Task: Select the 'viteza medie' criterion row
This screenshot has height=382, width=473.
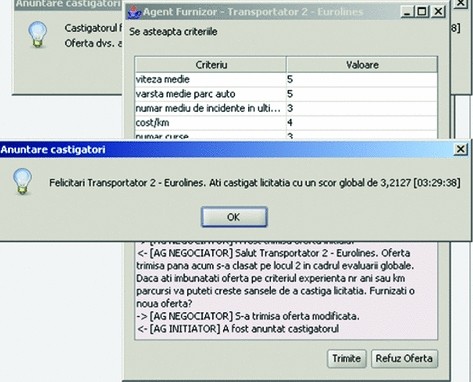Action: [x=286, y=79]
